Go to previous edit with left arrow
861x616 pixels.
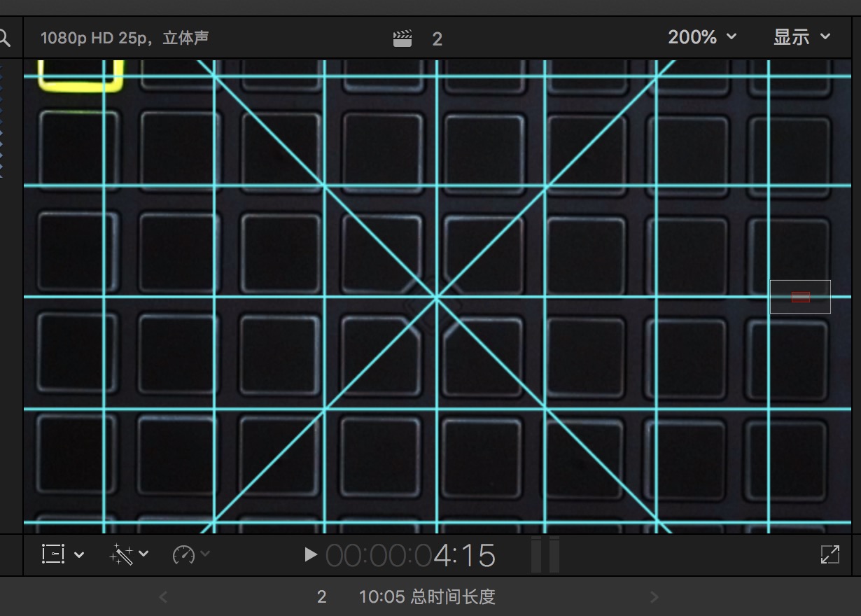[x=163, y=597]
